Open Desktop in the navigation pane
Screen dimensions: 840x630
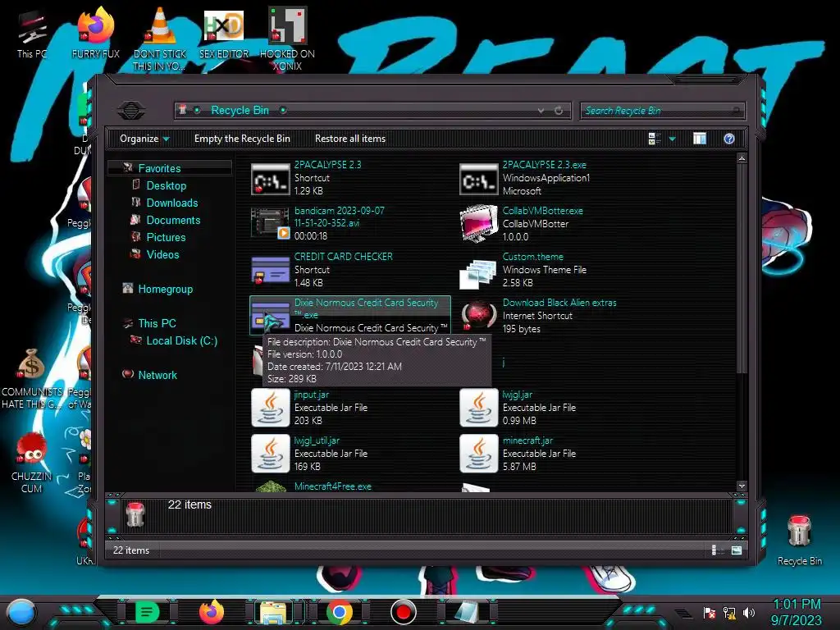[x=166, y=185]
